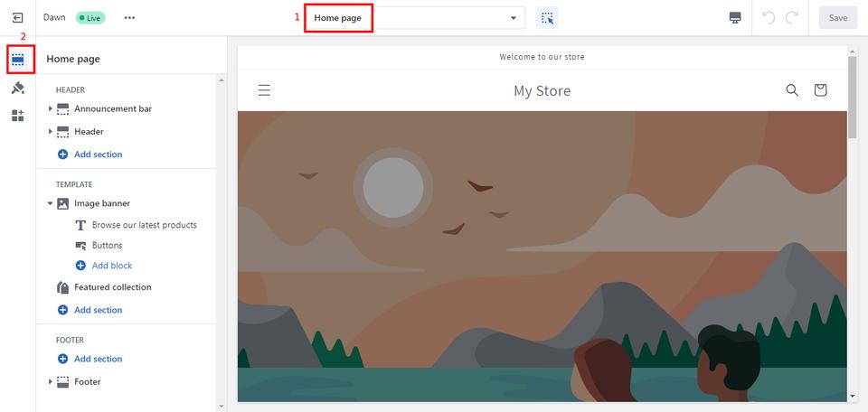868x412 pixels.
Task: Collapse the Image banner section
Action: click(x=51, y=203)
